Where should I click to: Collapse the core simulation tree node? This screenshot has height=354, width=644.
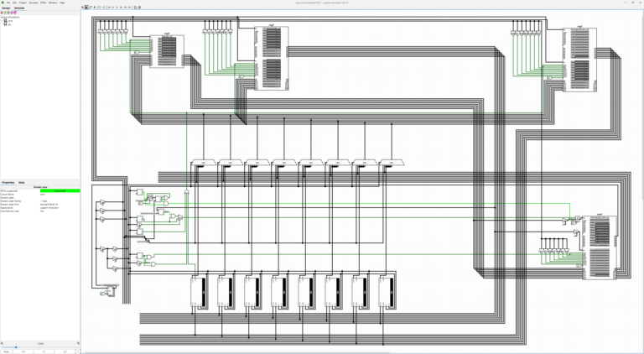2,20
